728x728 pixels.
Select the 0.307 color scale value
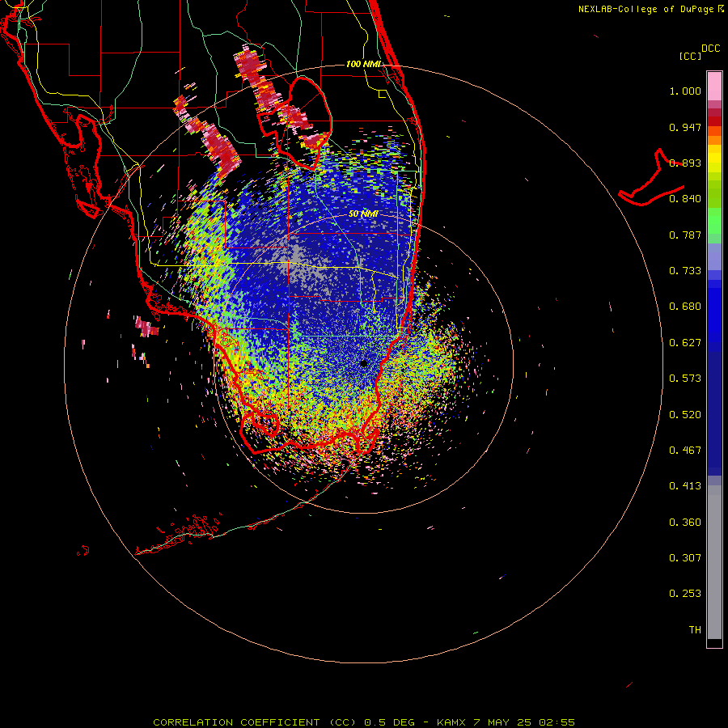(685, 558)
